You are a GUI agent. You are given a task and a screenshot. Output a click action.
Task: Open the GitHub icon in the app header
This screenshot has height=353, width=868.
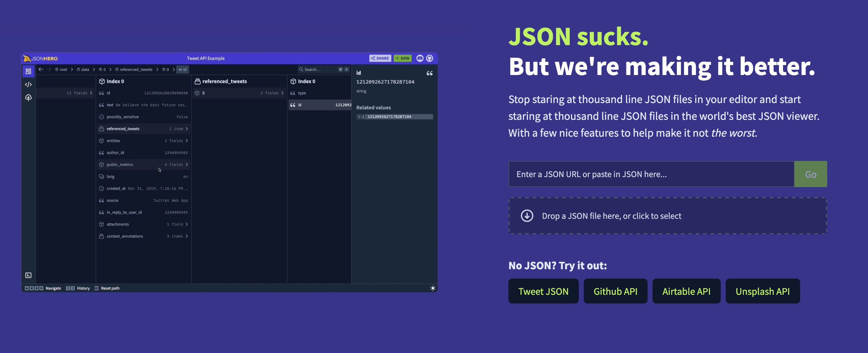(430, 58)
